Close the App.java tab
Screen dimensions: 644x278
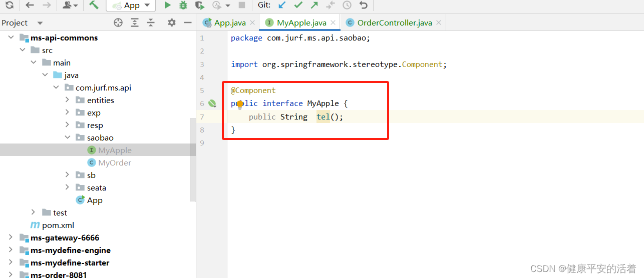[252, 22]
